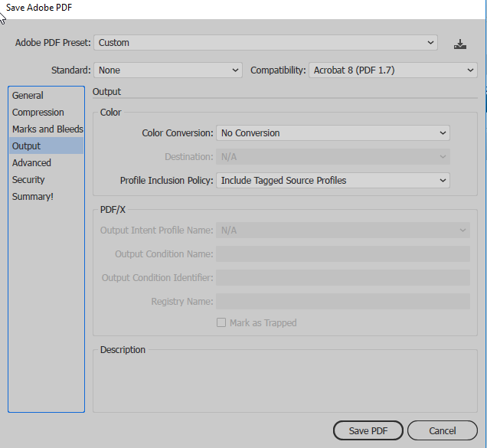Open the Compatibility dropdown
The width and height of the screenshot is (487, 448).
click(x=393, y=70)
